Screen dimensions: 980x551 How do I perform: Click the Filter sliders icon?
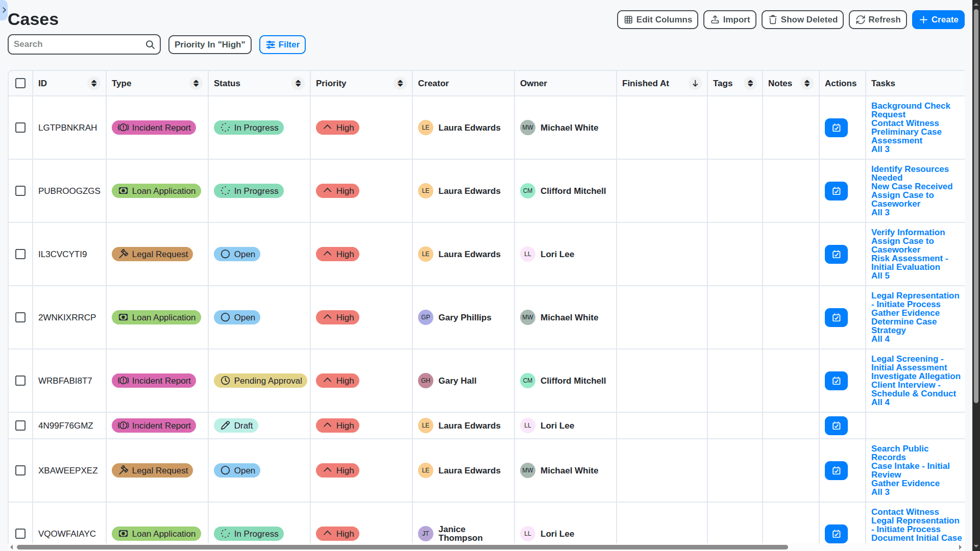pos(271,44)
